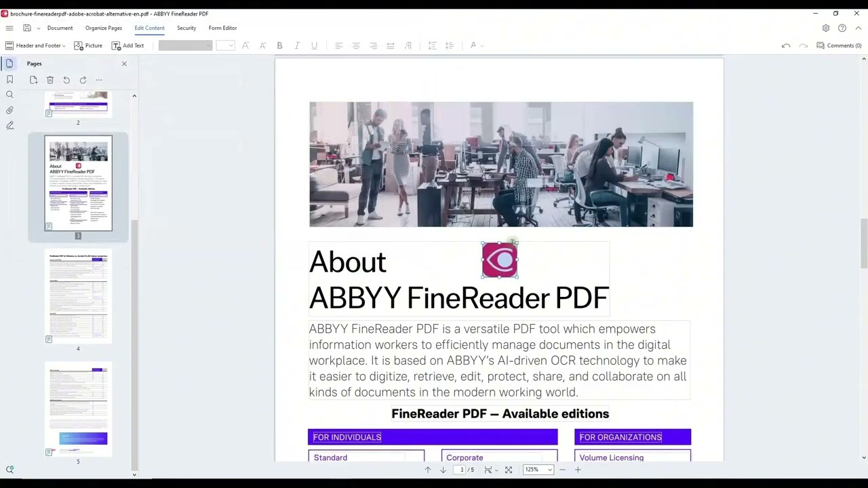Click the Picture insert button
Viewport: 868px width, 488px height.
[x=88, y=45]
